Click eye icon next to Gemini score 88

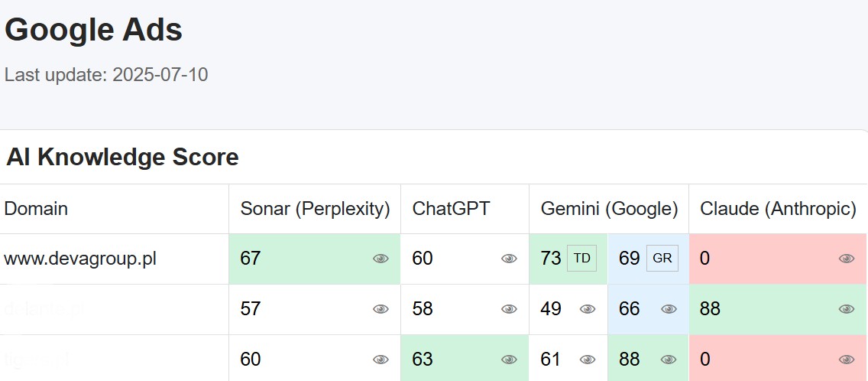click(x=669, y=360)
